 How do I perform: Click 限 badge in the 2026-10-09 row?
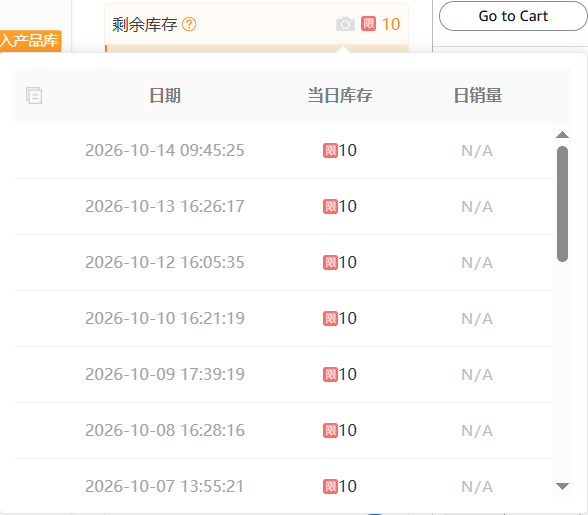click(x=330, y=375)
